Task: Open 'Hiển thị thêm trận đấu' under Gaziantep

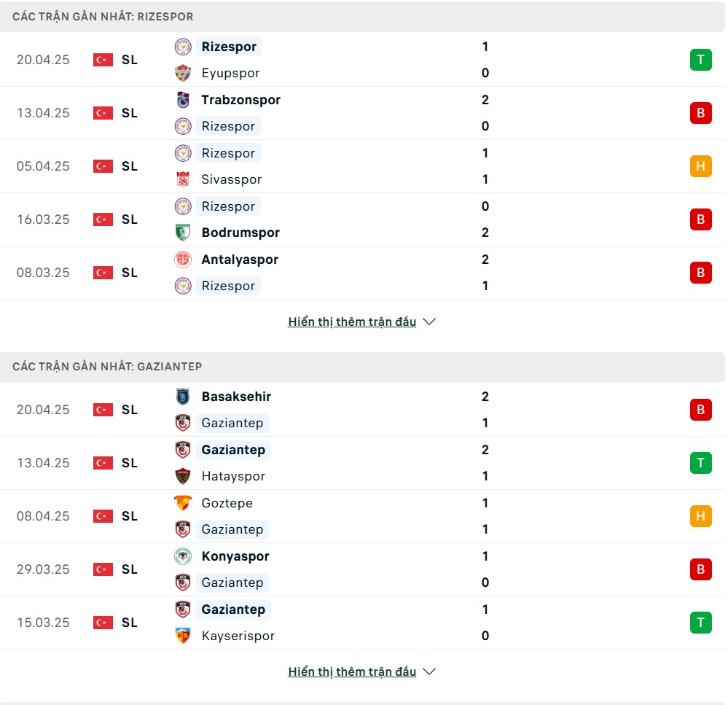Action: coord(352,671)
